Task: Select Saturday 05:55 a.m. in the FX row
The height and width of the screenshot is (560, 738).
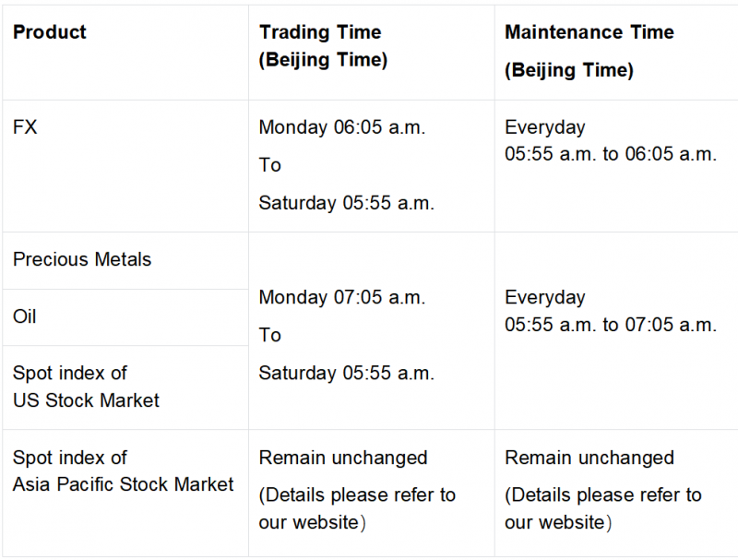Action: [346, 203]
